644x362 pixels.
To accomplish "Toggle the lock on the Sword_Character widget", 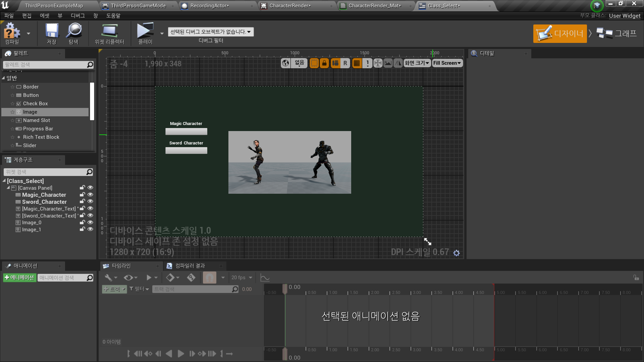I will click(82, 202).
